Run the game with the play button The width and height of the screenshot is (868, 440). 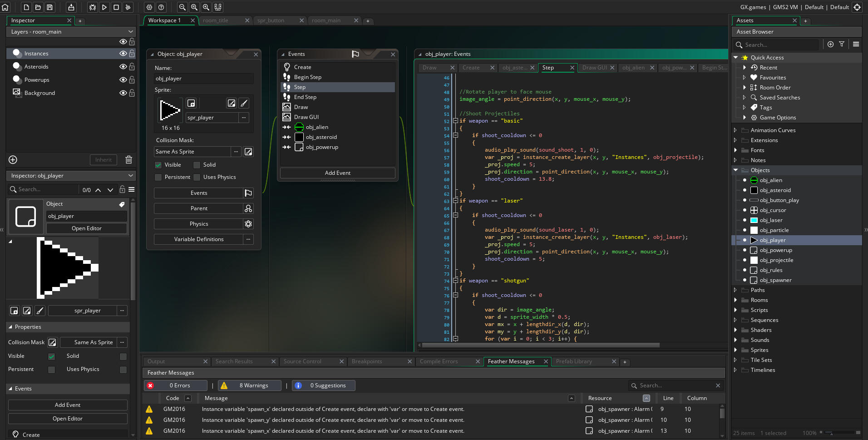coord(104,7)
